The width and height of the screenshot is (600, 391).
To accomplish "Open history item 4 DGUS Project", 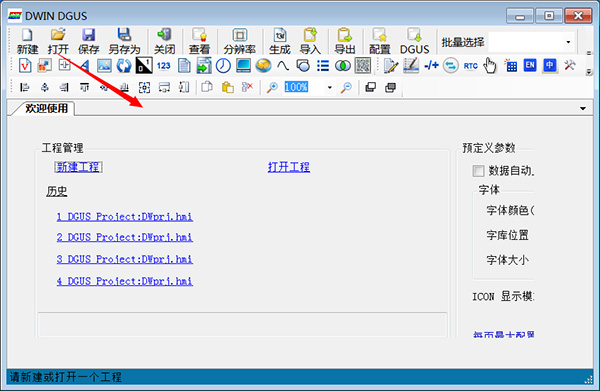I will coord(125,281).
